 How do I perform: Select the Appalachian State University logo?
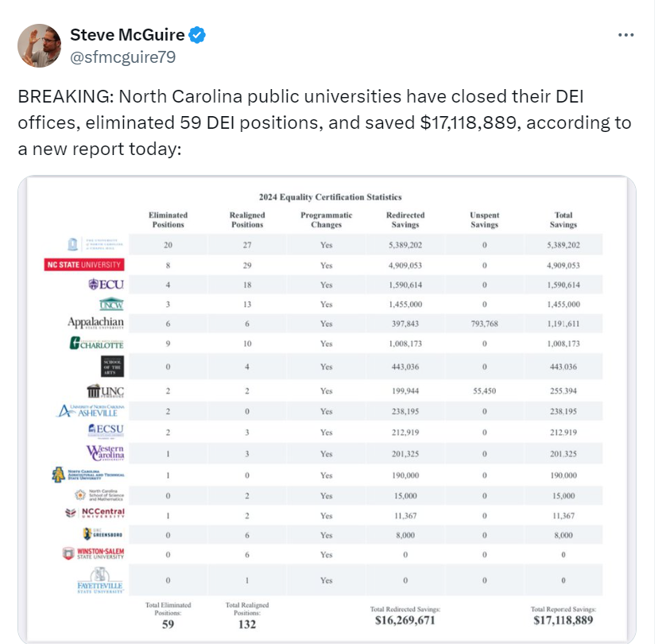96,324
